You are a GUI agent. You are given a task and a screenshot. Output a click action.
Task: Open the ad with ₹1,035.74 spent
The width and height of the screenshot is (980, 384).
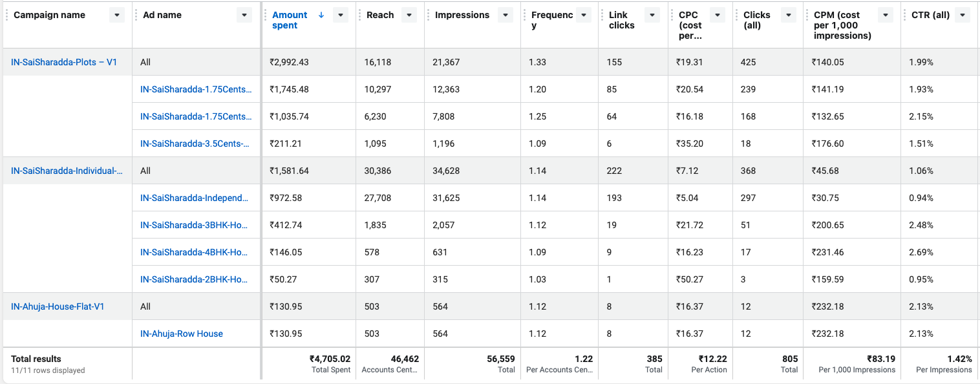click(196, 116)
